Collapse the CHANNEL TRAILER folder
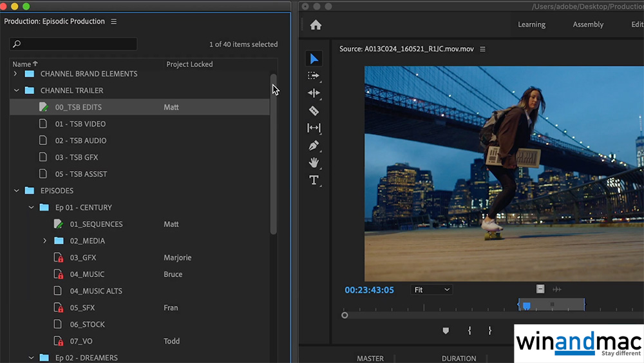The image size is (644, 363). pos(17,90)
